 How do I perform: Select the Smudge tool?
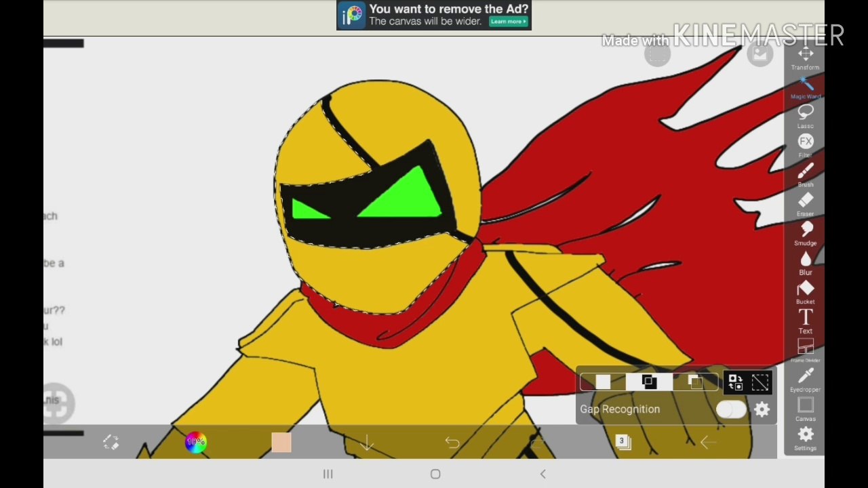click(805, 234)
